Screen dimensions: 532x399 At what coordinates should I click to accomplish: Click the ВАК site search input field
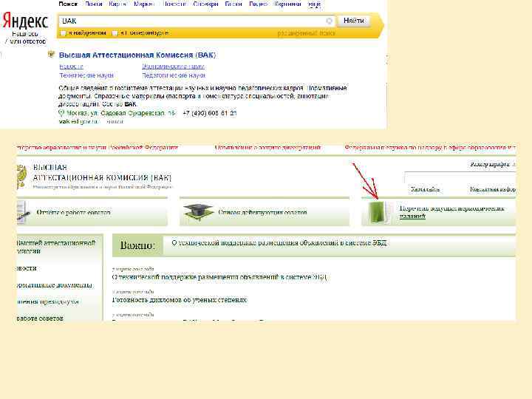pyautogui.click(x=460, y=177)
